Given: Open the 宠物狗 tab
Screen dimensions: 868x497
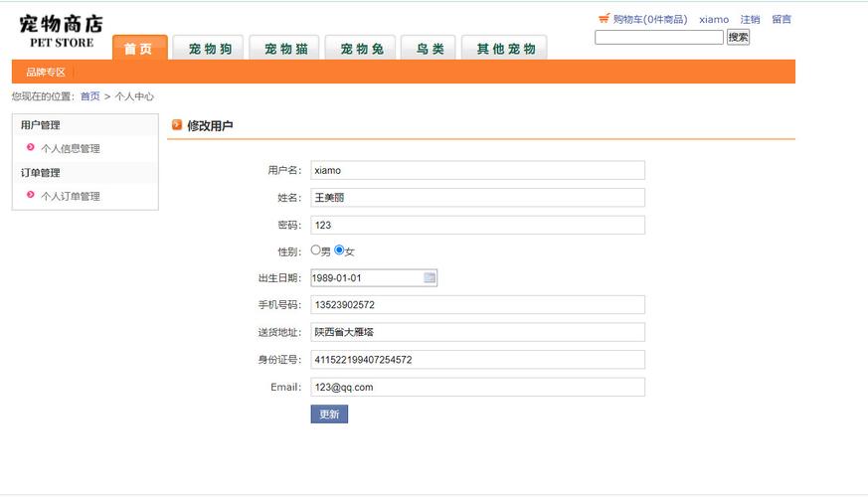Looking at the screenshot, I should 210,48.
